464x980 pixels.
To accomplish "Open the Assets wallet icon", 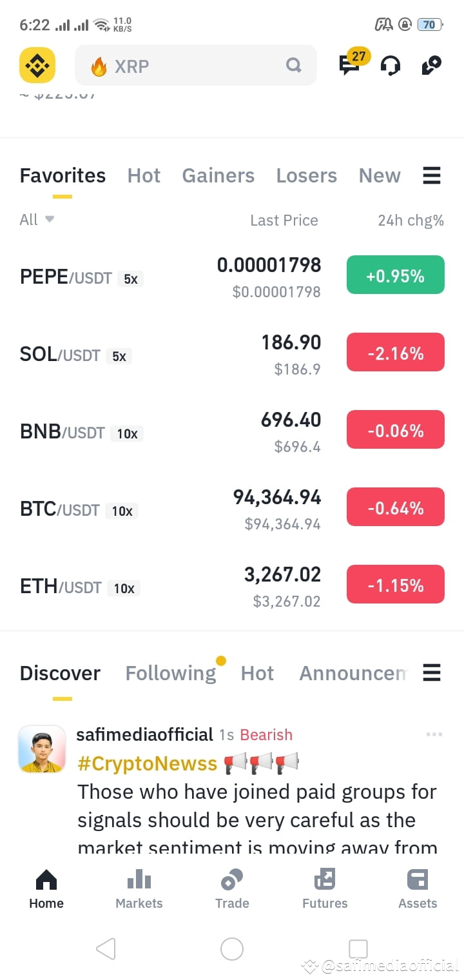I will point(418,879).
